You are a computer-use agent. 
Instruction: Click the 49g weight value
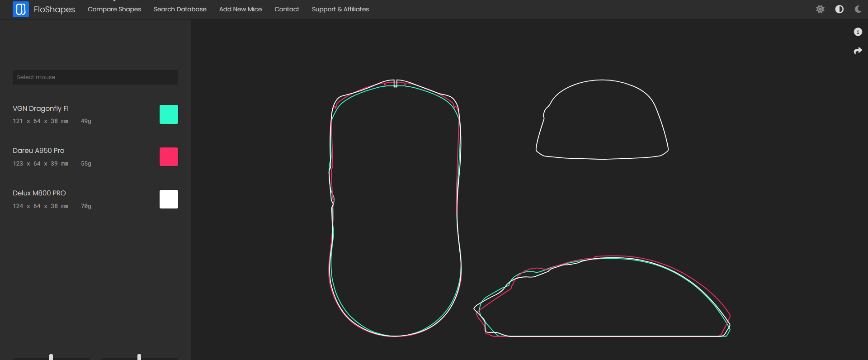click(86, 121)
